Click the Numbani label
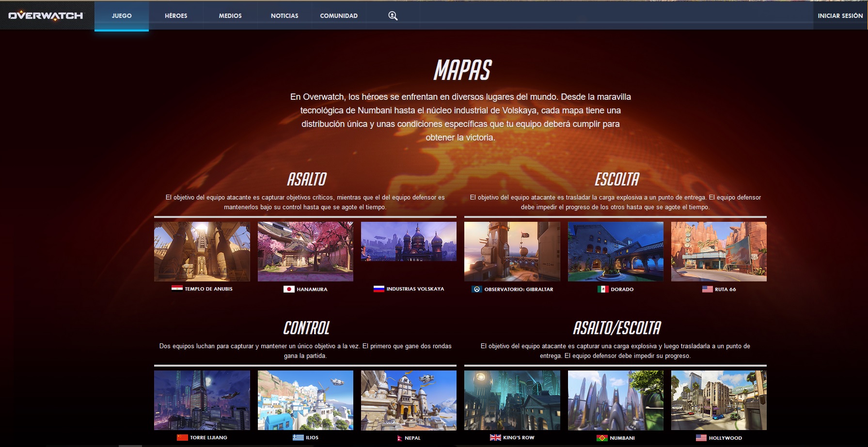 (x=622, y=438)
